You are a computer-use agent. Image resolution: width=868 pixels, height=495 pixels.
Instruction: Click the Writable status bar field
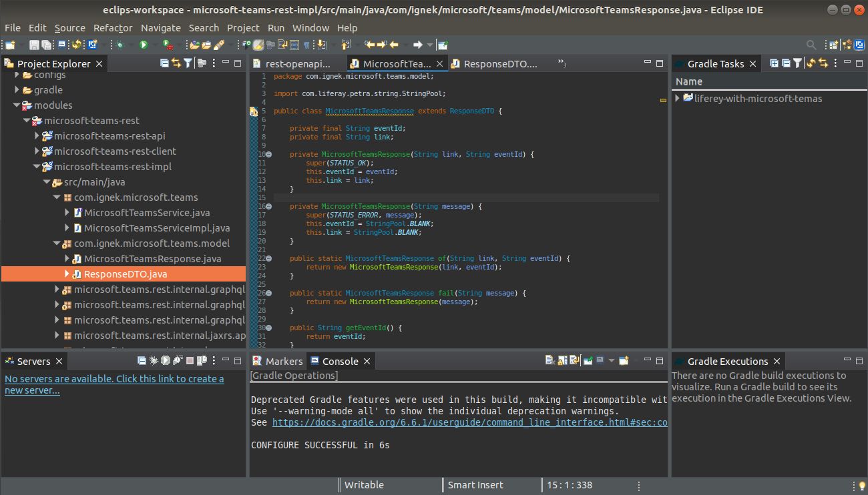[x=364, y=485]
